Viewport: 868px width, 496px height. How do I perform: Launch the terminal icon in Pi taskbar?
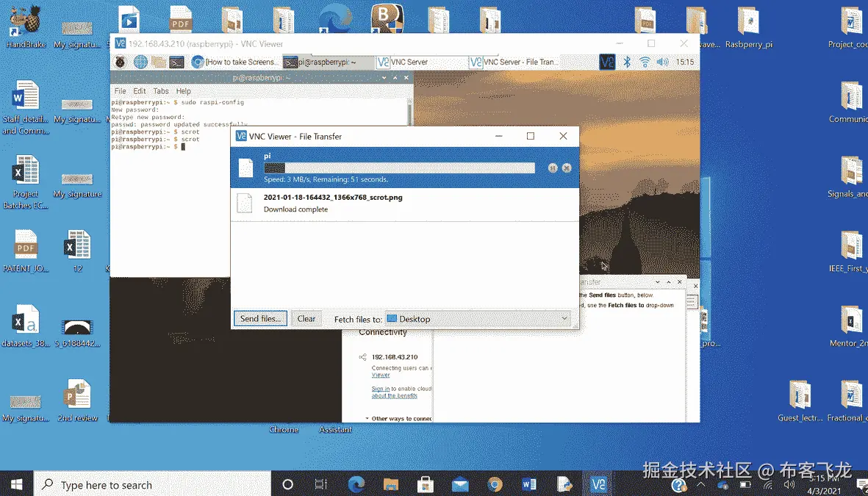pyautogui.click(x=176, y=62)
